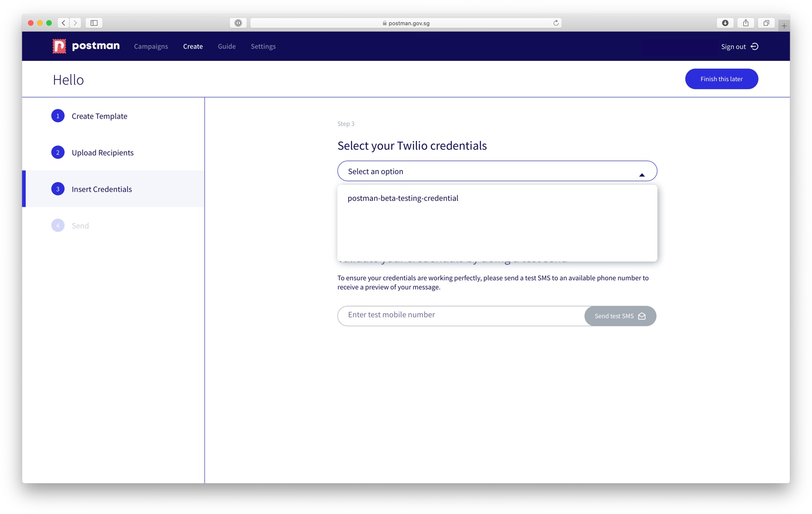The width and height of the screenshot is (812, 514).
Task: Open the Guide page
Action: [227, 46]
